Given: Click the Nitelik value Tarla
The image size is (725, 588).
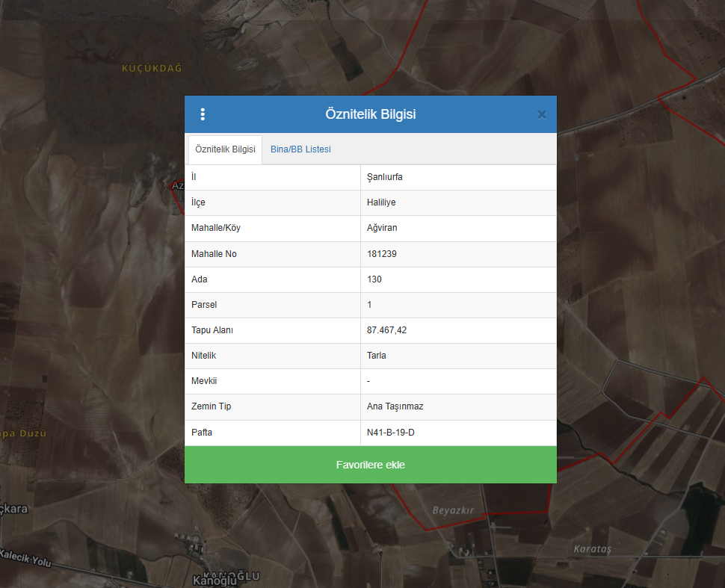Looking at the screenshot, I should tap(377, 356).
